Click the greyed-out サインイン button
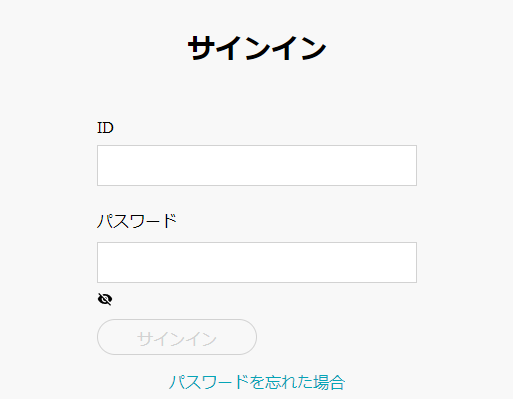 [177, 337]
